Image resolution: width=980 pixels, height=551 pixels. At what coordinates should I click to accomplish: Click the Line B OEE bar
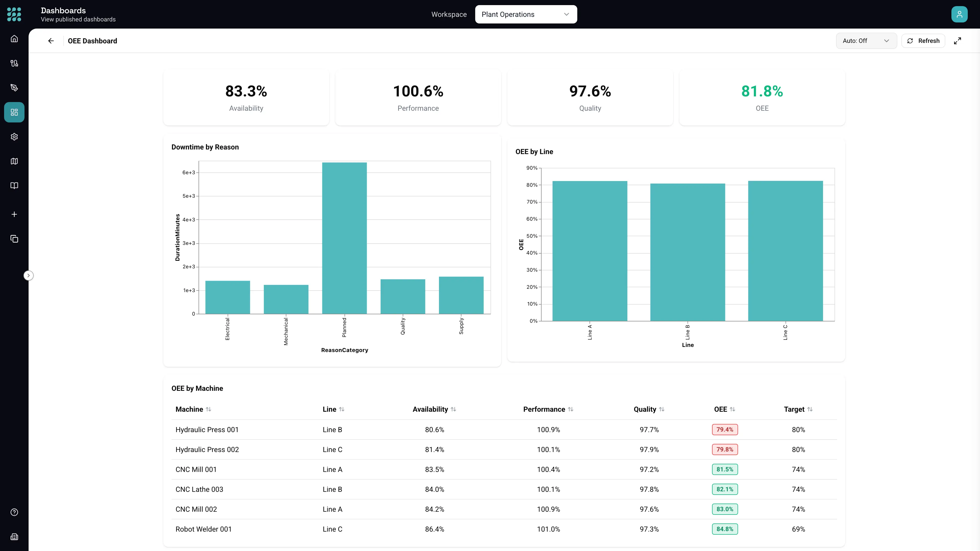(688, 252)
